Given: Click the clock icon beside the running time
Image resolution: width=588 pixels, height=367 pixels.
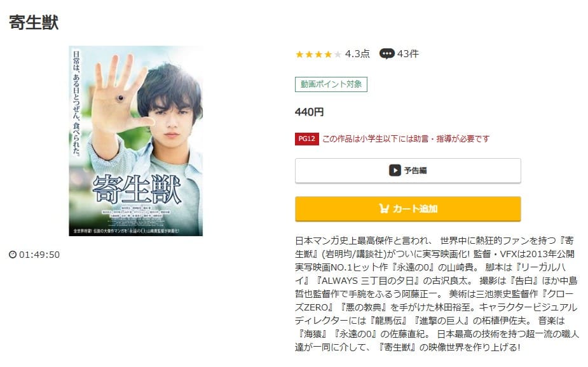Looking at the screenshot, I should tap(13, 255).
